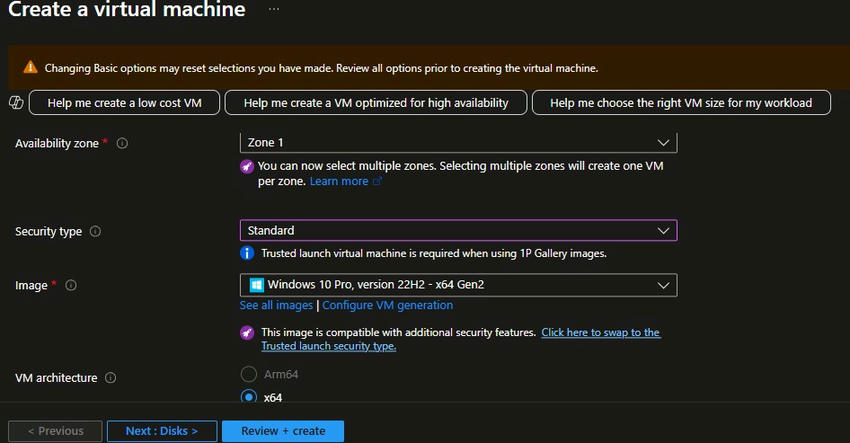Click the info icon next to Availability zone
The image size is (850, 443).
pos(122,144)
